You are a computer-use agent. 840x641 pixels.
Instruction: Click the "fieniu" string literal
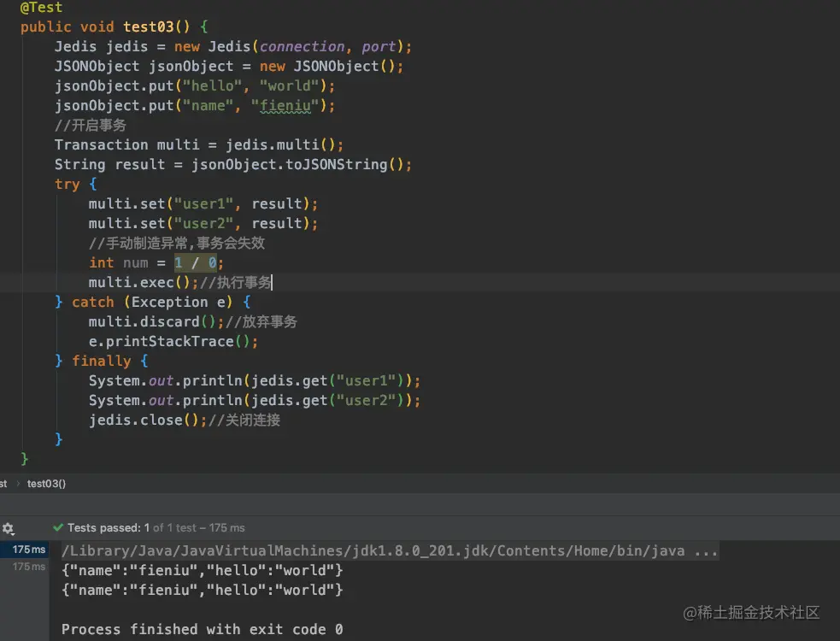click(x=285, y=106)
